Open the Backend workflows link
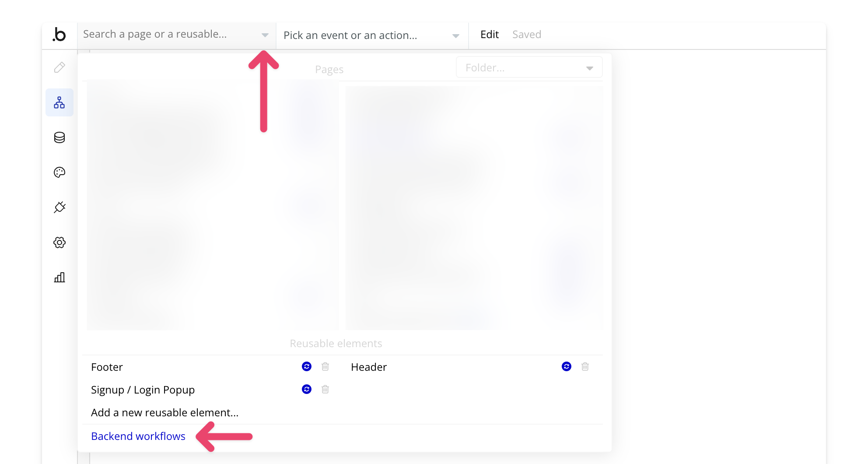This screenshot has height=464, width=868. click(x=138, y=436)
